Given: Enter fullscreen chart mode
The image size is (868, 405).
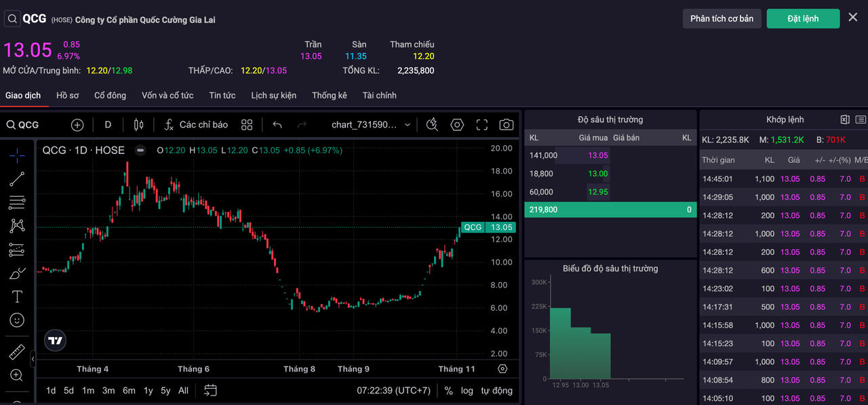Looking at the screenshot, I should click(481, 125).
